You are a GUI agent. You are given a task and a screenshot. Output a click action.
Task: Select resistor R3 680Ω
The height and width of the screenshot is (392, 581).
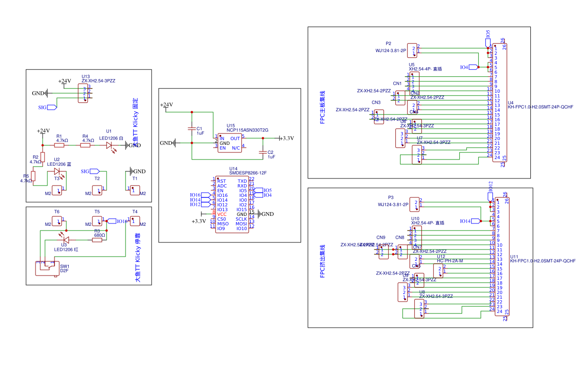click(x=97, y=240)
